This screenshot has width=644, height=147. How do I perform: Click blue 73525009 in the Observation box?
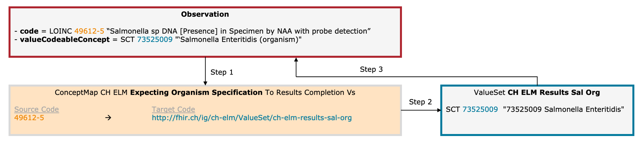click(155, 39)
